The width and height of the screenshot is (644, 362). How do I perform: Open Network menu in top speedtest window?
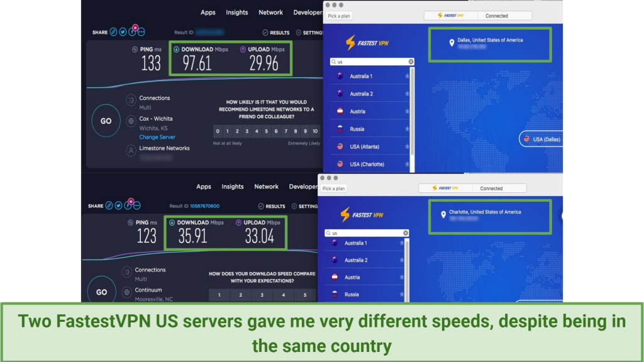click(x=270, y=13)
